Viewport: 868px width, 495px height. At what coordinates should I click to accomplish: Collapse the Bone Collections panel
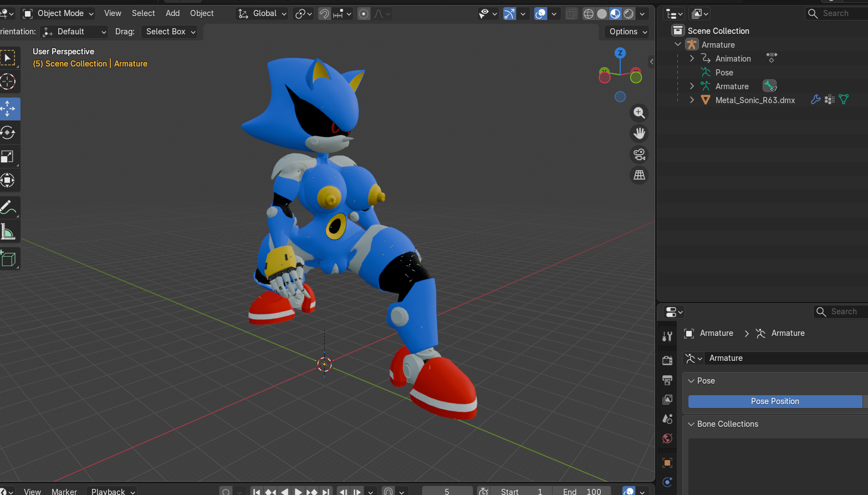[x=691, y=424]
